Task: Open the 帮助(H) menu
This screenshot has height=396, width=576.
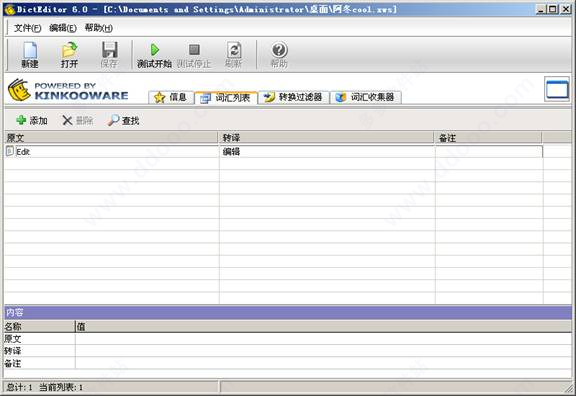Action: 98,28
